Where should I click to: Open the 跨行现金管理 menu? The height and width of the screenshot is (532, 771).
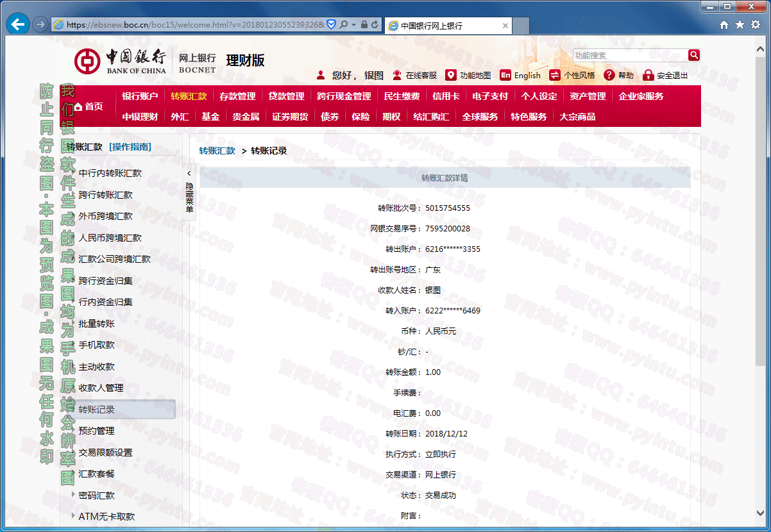click(344, 96)
